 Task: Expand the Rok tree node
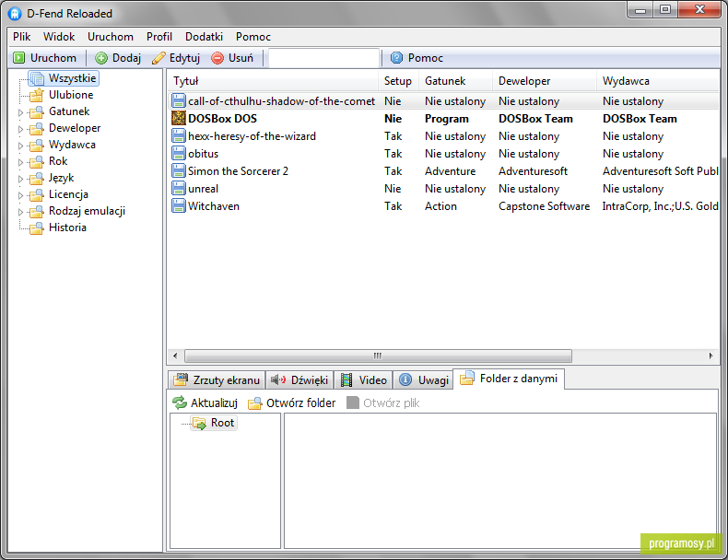tap(20, 162)
